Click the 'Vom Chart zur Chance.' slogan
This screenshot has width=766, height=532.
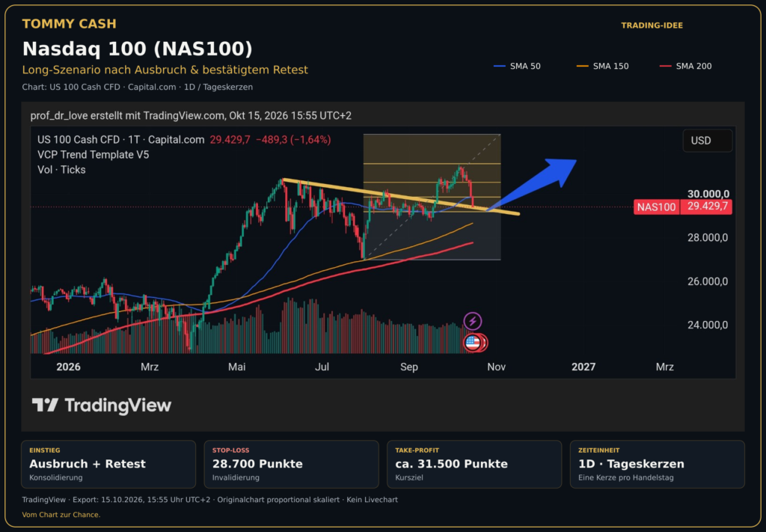coord(61,515)
